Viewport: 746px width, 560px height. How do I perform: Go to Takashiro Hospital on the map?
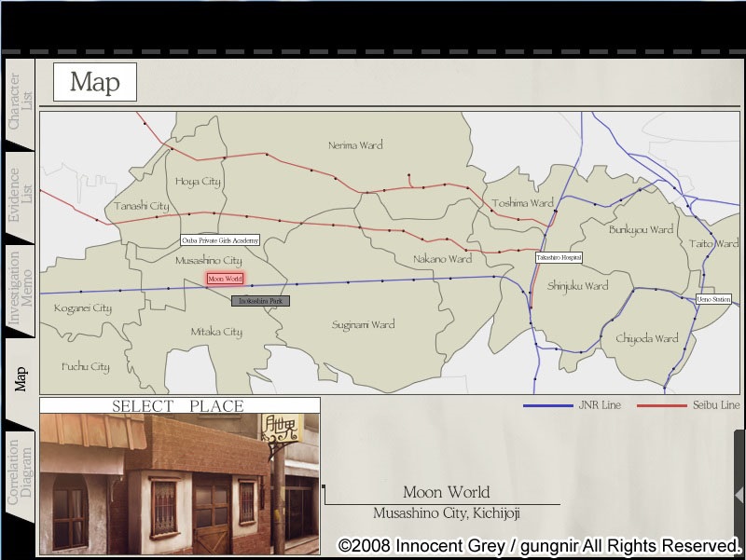point(559,257)
